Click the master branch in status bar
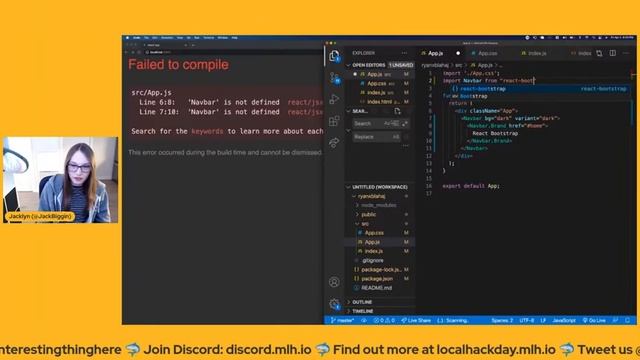Screen dimensions: 640x360 coord(343,320)
